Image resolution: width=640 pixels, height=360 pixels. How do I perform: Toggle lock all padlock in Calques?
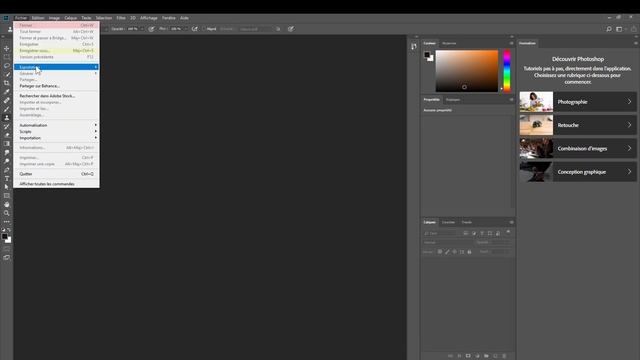pos(469,252)
